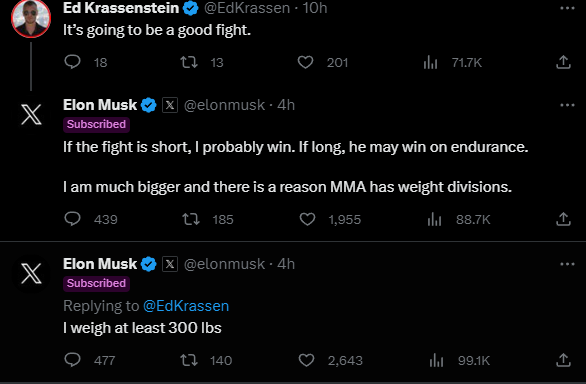
Task: Open more options on 300 lbs tweet
Action: [x=567, y=264]
